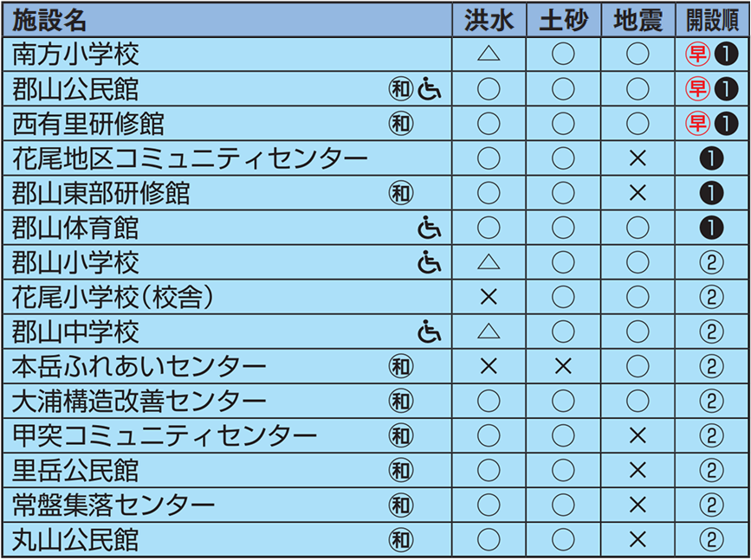Click the red 早 icon in 南方小学校 row
Viewport: 751px width, 560px height.
click(697, 54)
